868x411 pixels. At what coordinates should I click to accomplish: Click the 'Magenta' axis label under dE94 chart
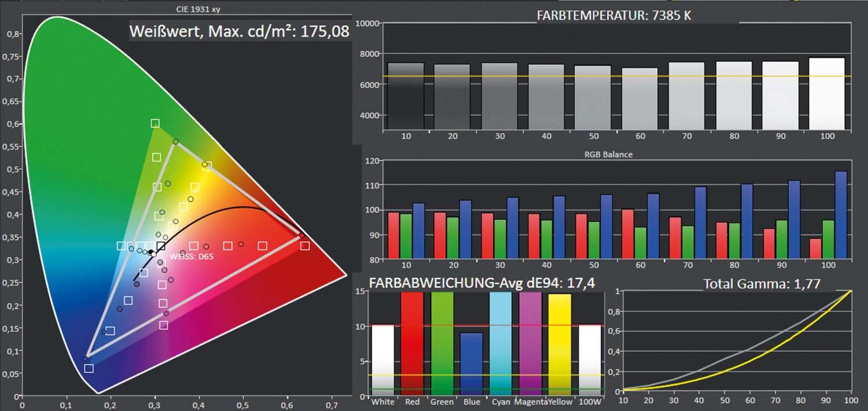531,402
